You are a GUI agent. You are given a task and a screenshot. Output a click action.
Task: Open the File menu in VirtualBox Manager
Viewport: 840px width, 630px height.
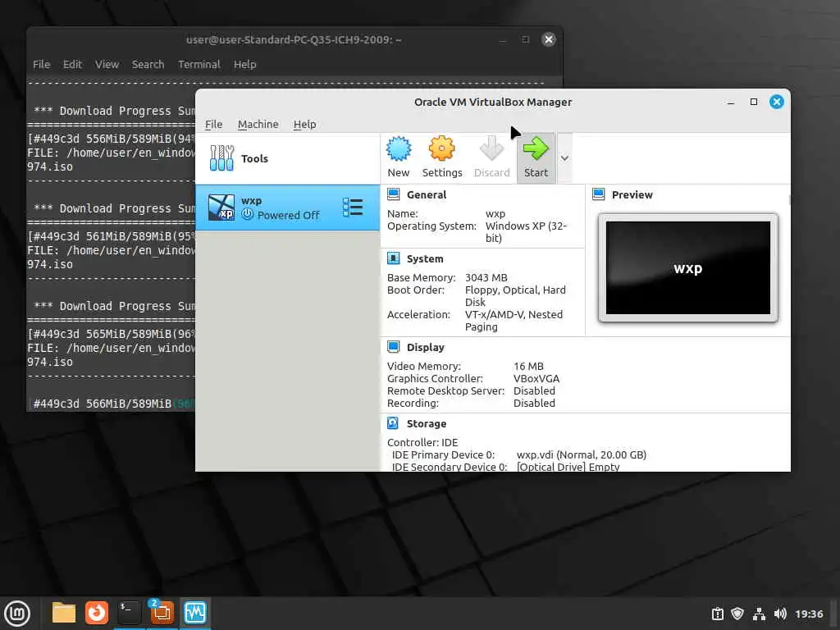213,125
